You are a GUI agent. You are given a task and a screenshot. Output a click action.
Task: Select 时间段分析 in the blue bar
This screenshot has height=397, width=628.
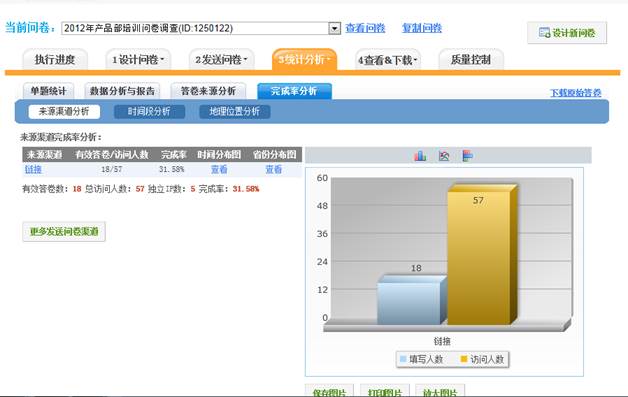tap(149, 111)
